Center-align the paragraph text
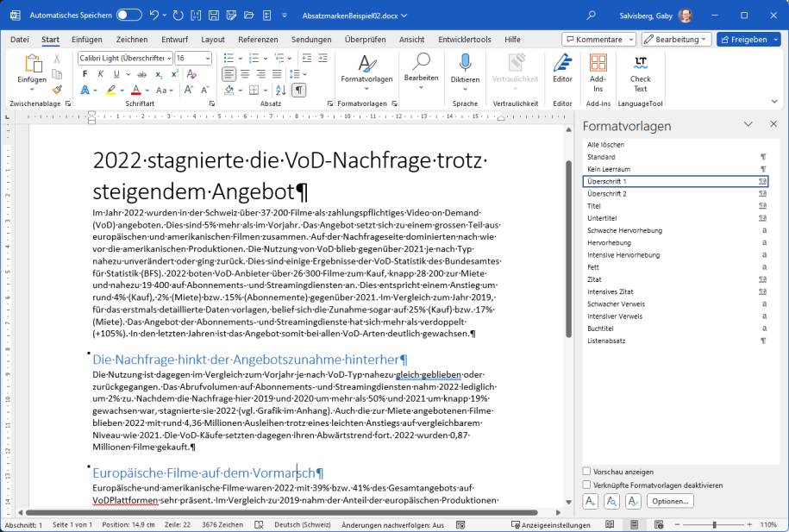This screenshot has height=532, width=789. coord(246,74)
